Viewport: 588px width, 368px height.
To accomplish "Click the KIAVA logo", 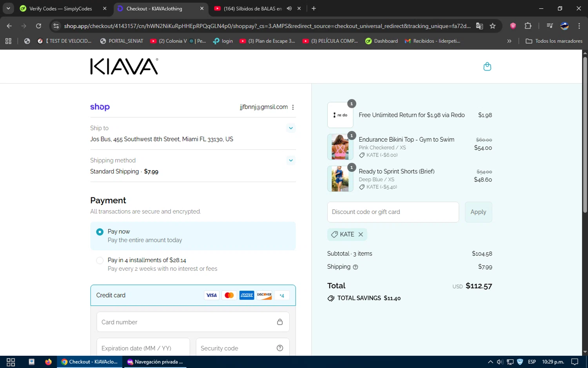I will (x=124, y=66).
